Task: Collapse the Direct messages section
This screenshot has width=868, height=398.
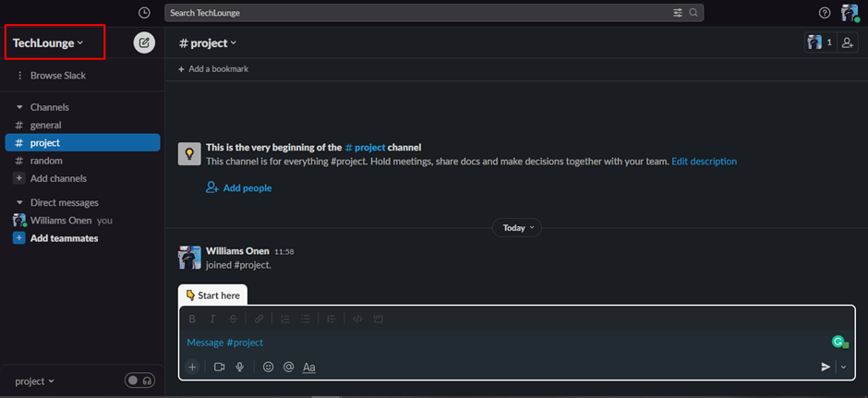Action: pyautogui.click(x=20, y=202)
